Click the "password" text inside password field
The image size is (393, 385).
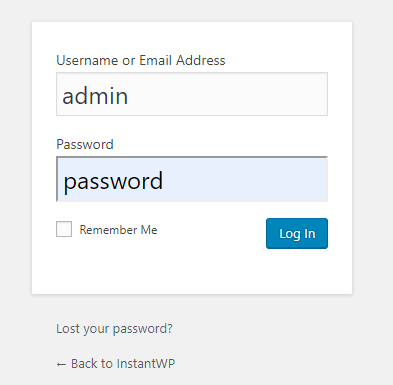click(x=113, y=182)
